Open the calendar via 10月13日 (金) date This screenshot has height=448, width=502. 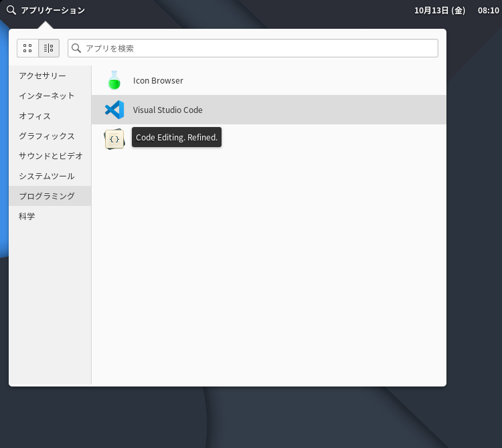(440, 10)
